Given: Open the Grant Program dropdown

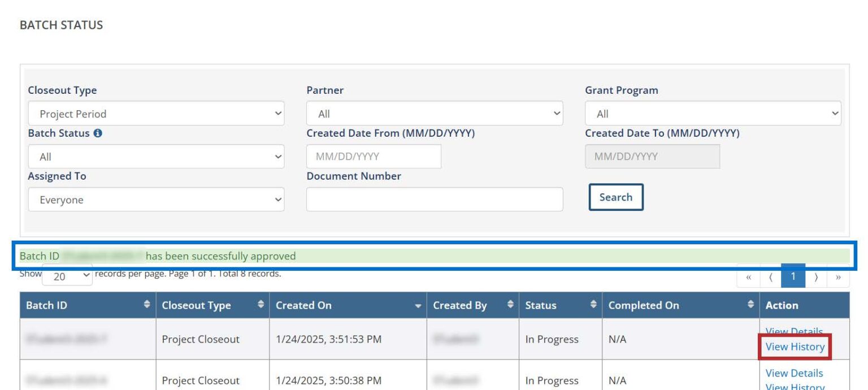Looking at the screenshot, I should coord(713,114).
